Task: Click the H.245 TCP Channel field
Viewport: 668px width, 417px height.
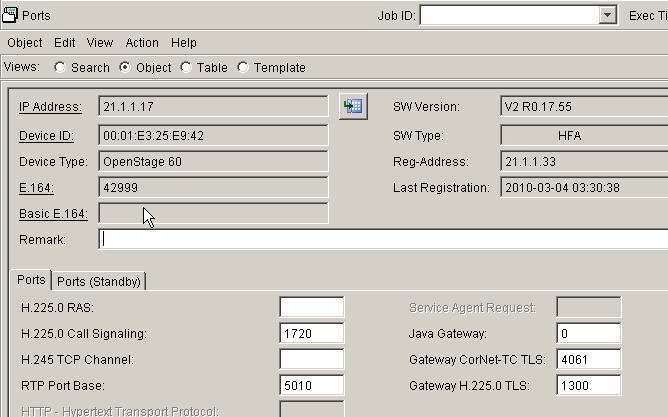Action: [312, 359]
